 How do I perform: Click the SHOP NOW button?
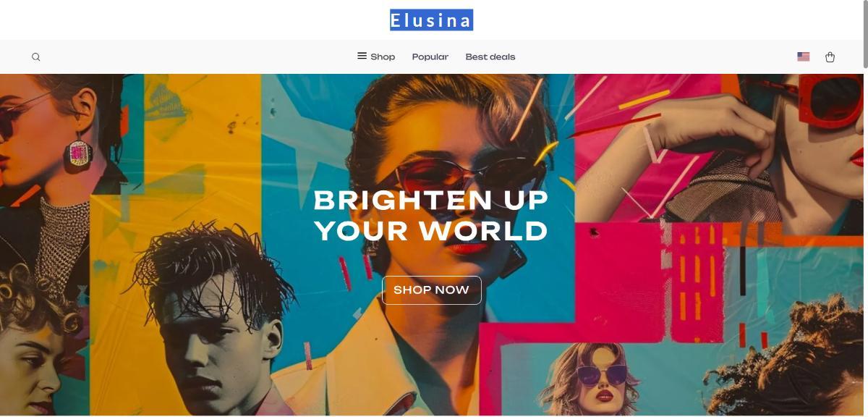432,290
